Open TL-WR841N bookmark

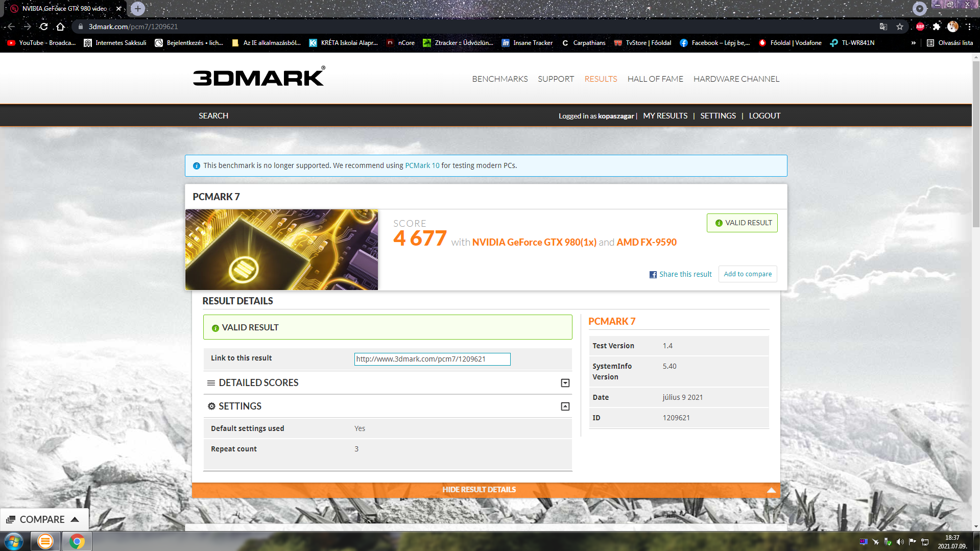pos(852,43)
